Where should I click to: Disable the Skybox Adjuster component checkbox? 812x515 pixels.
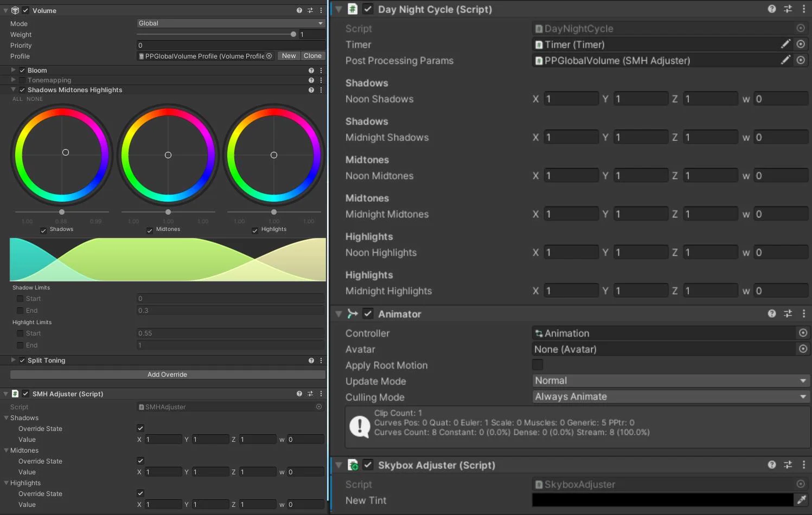pyautogui.click(x=368, y=465)
